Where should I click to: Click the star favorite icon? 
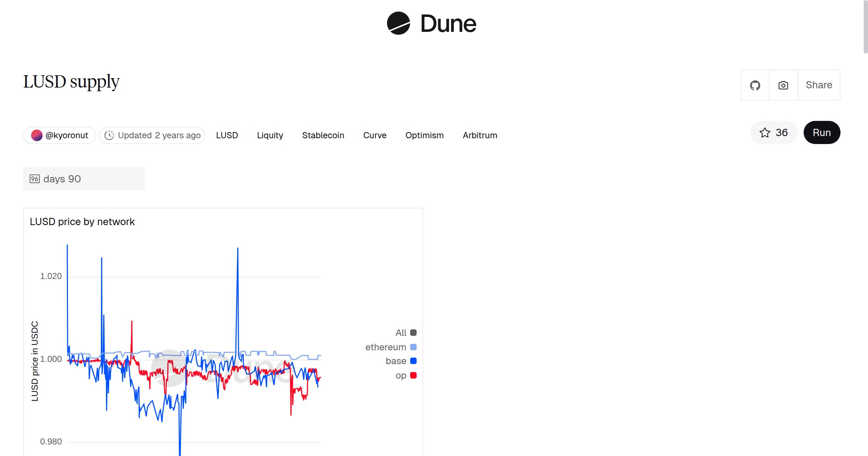click(x=765, y=133)
